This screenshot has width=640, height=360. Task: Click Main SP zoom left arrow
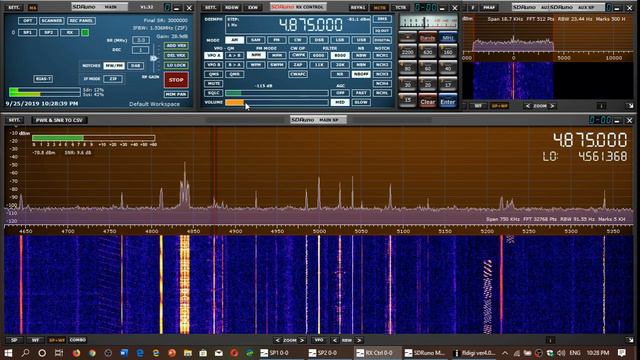(x=278, y=340)
